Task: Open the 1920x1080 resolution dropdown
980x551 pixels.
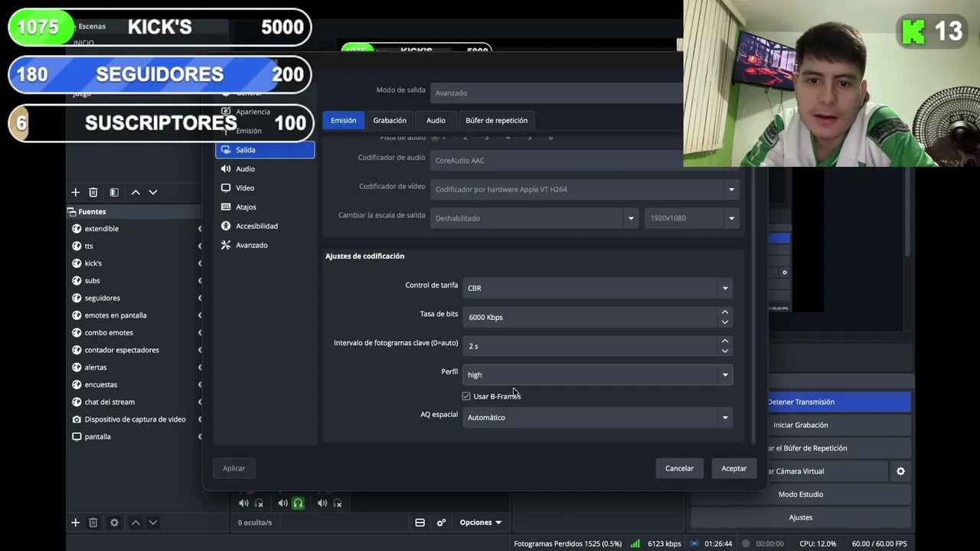Action: [x=692, y=218]
